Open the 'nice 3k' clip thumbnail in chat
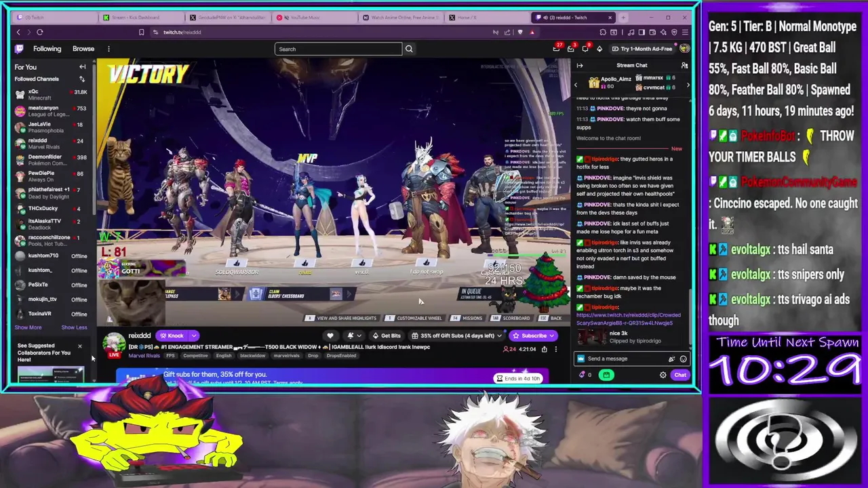The image size is (868, 488). click(x=591, y=337)
